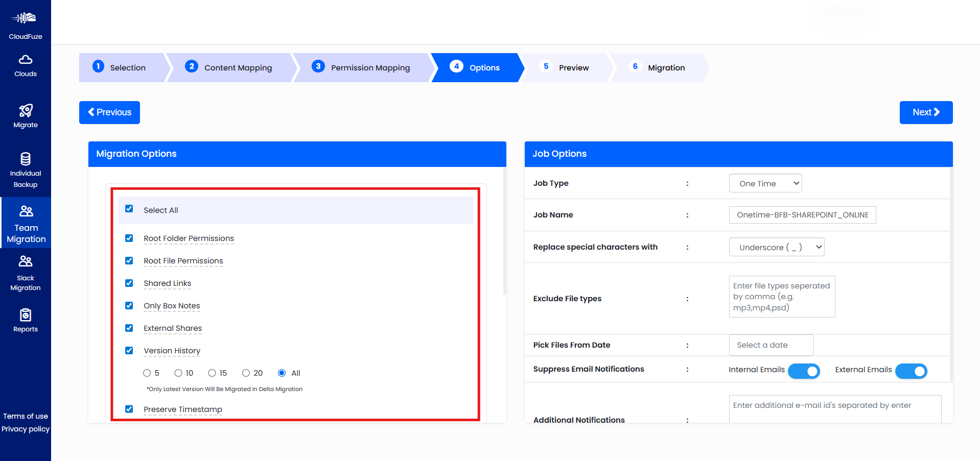Image resolution: width=980 pixels, height=461 pixels.
Task: Open the Job Type dropdown
Action: click(765, 183)
